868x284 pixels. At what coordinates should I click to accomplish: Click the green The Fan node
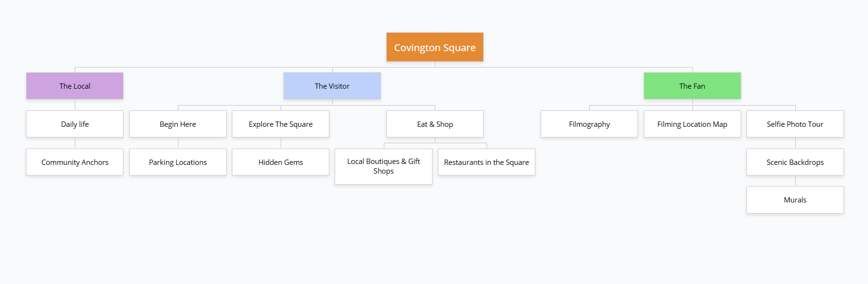(x=692, y=86)
